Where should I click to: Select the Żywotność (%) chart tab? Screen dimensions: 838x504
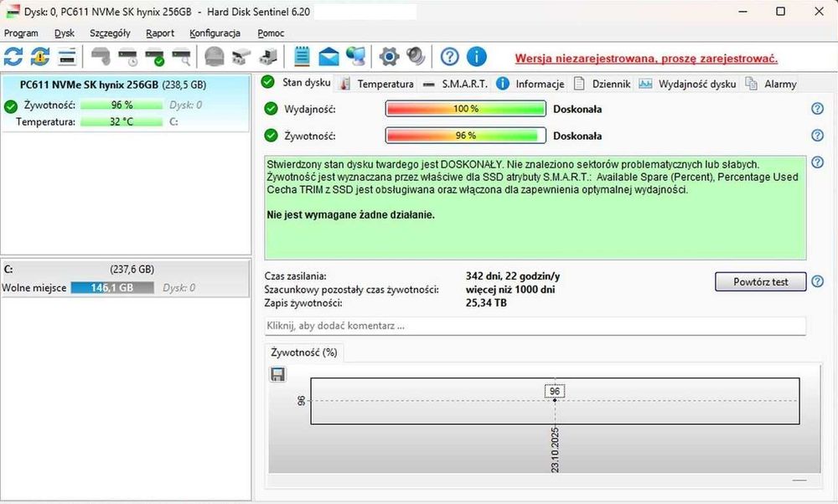point(304,352)
